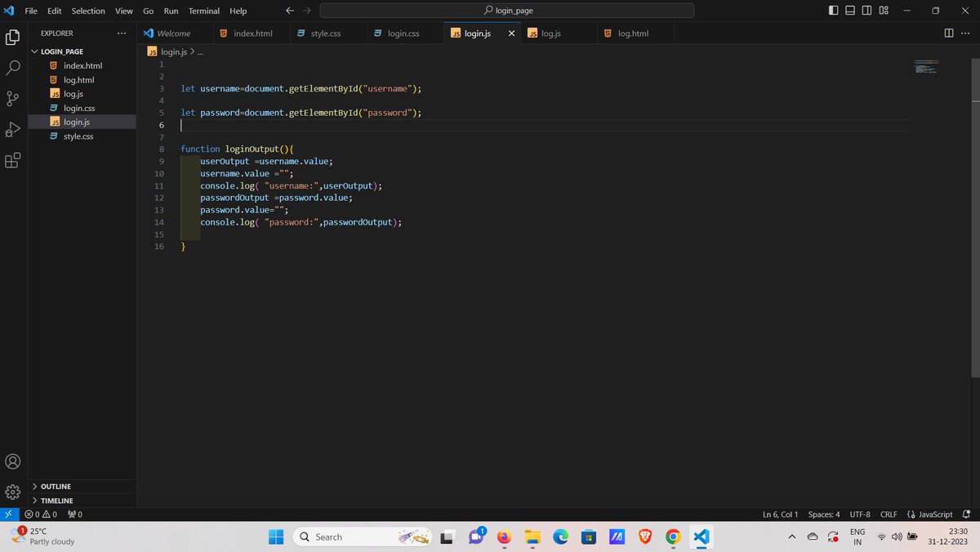Open log.html in the Explorer tree

pos(82,80)
